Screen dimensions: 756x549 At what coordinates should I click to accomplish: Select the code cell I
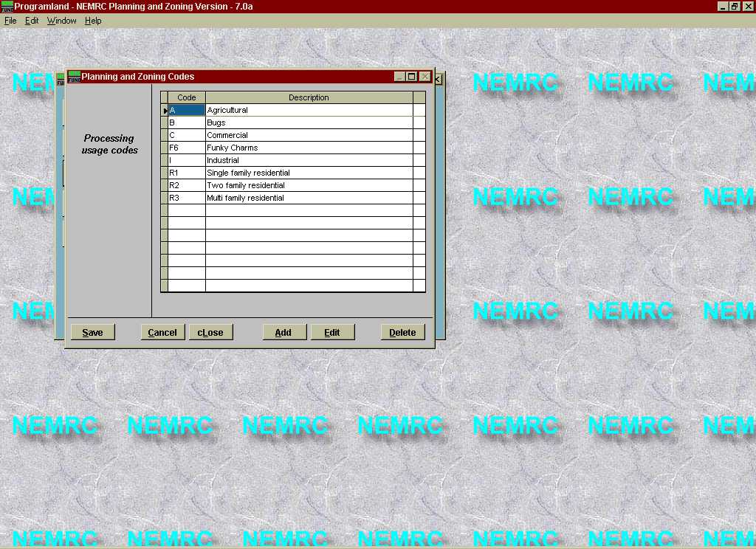pos(187,160)
